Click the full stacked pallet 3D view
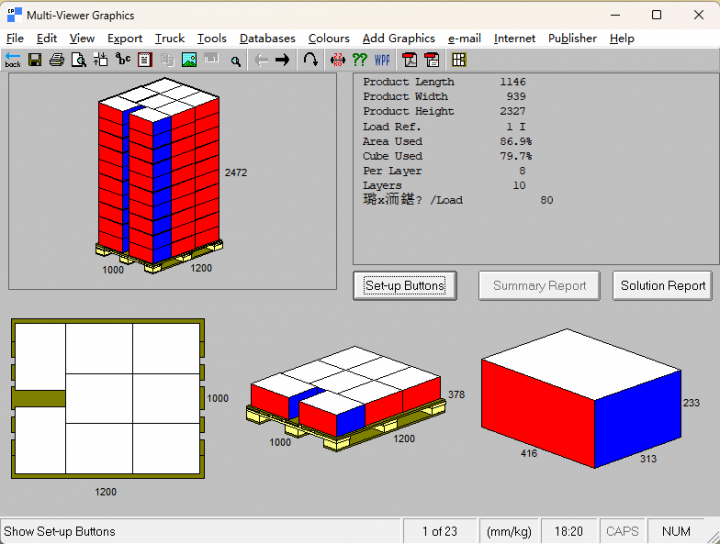The height and width of the screenshot is (544, 720). [x=158, y=180]
